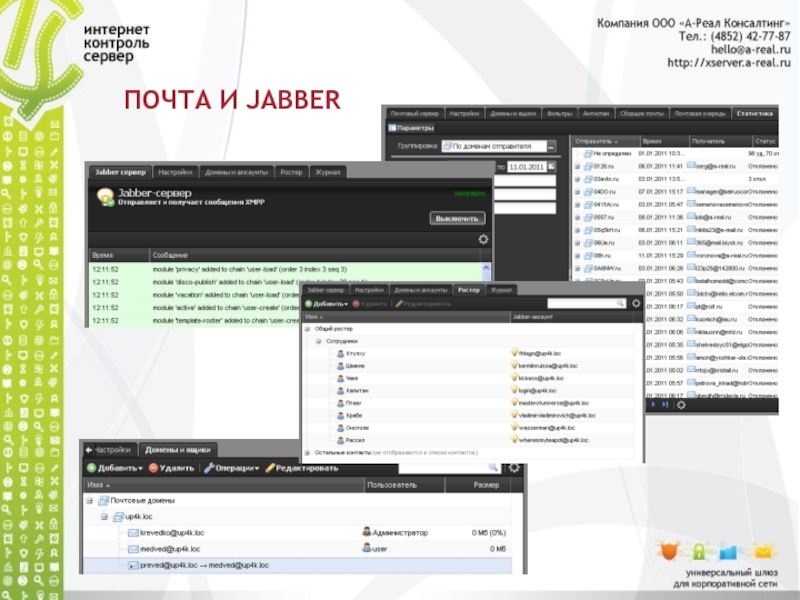Screen dimensions: 800x600
Task: Click calendar icon beside 11.01.2011 date field
Action: (x=552, y=167)
